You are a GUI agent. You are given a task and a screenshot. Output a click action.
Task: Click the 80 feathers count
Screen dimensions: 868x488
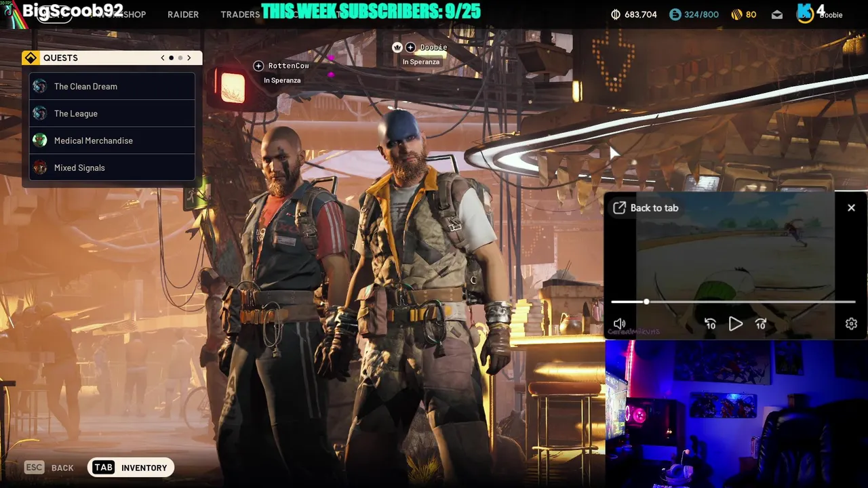coord(751,14)
